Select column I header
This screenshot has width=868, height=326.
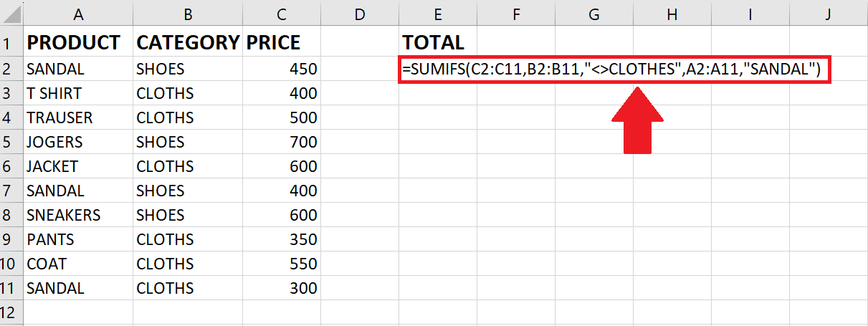tap(750, 14)
